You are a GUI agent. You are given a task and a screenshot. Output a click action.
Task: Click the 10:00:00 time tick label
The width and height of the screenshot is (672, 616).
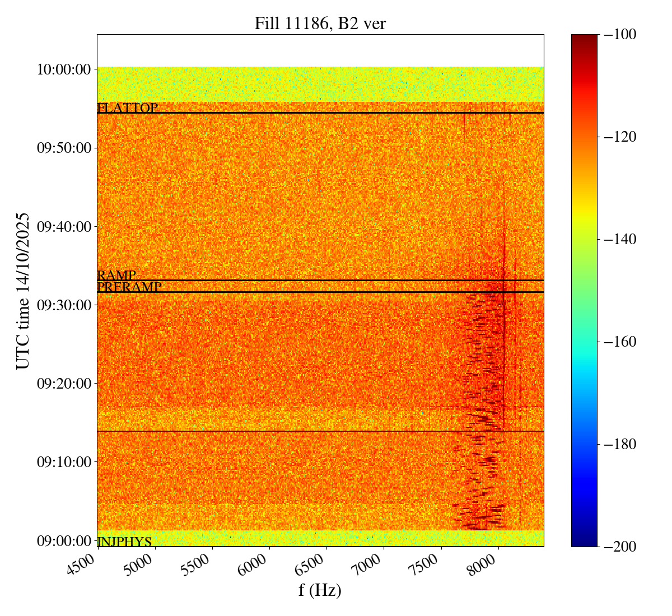pyautogui.click(x=64, y=70)
